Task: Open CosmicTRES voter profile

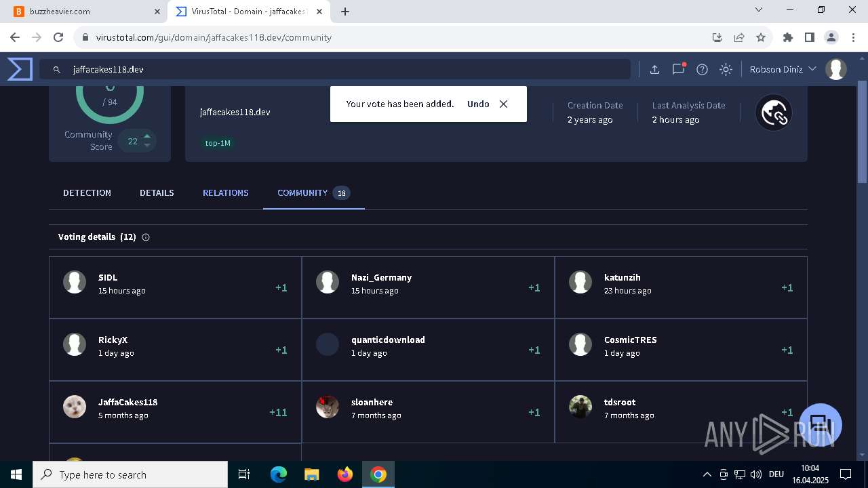Action: (631, 340)
